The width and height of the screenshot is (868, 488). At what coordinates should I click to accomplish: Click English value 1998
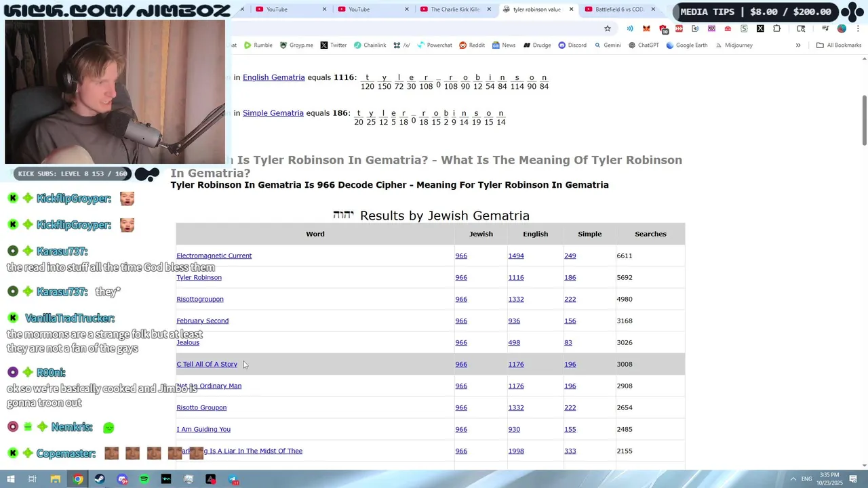click(x=516, y=451)
